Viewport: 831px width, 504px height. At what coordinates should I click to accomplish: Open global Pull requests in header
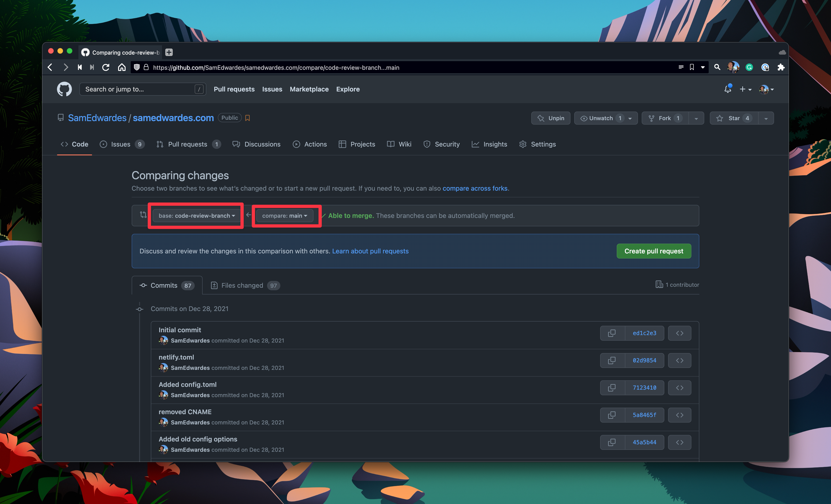(234, 89)
